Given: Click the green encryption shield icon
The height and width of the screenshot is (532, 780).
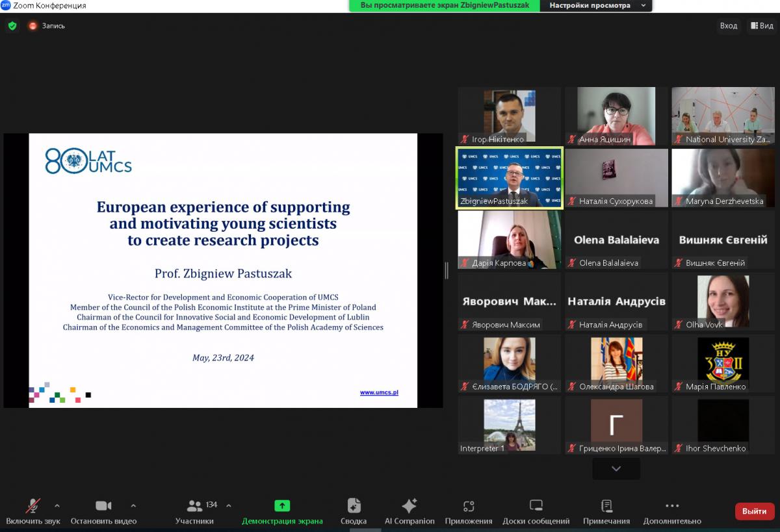Looking at the screenshot, I should coord(12,26).
